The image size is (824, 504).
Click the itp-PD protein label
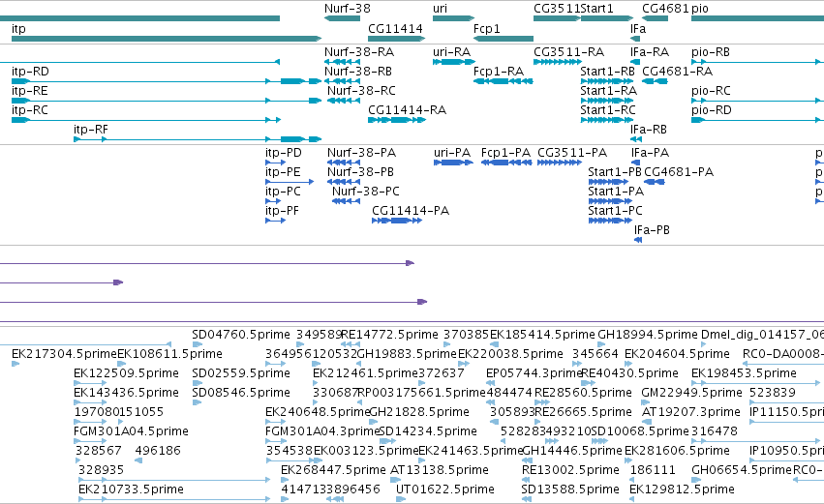click(x=284, y=153)
